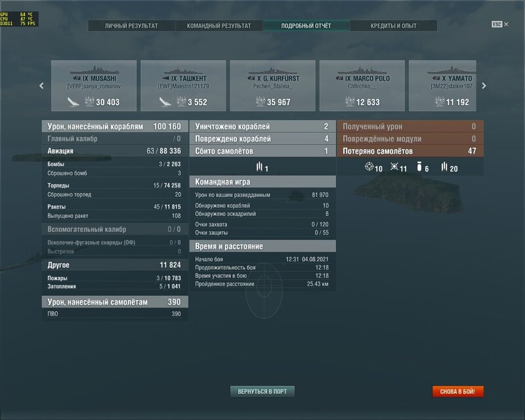Show previous ships with the left arrow
Viewport: 525px width, 420px height.
click(x=41, y=86)
